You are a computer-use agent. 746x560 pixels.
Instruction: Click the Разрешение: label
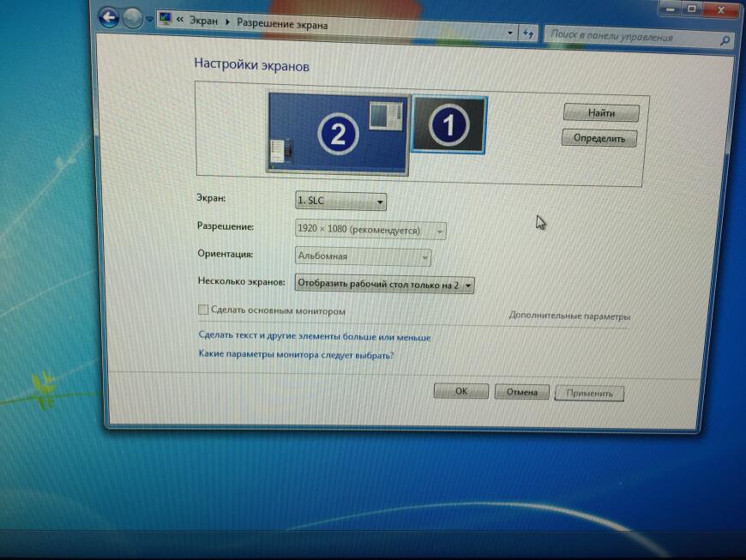click(225, 226)
